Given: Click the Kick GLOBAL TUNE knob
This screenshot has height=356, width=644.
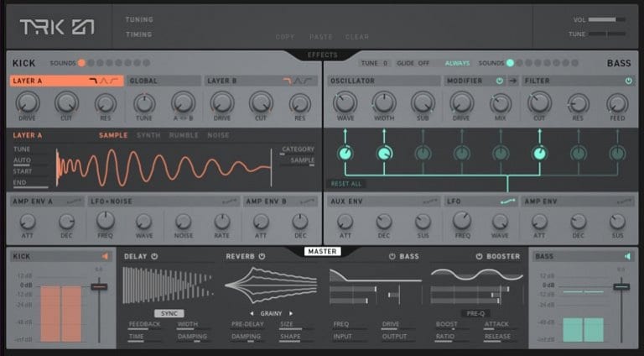Looking at the screenshot, I should 144,103.
